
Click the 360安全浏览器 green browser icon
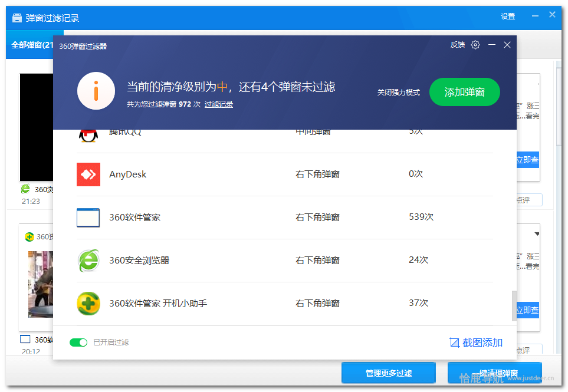point(88,261)
